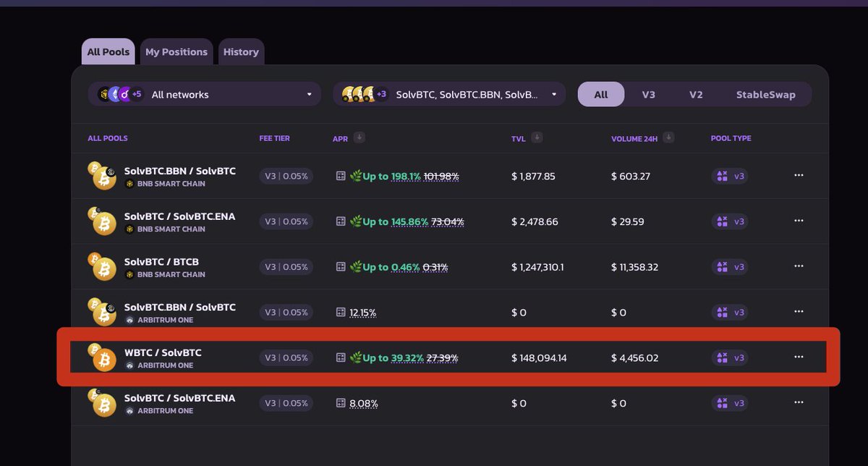
Task: Open SolvBTC.BBN / SolvBTC pool on Arbitrum One
Action: click(x=180, y=308)
